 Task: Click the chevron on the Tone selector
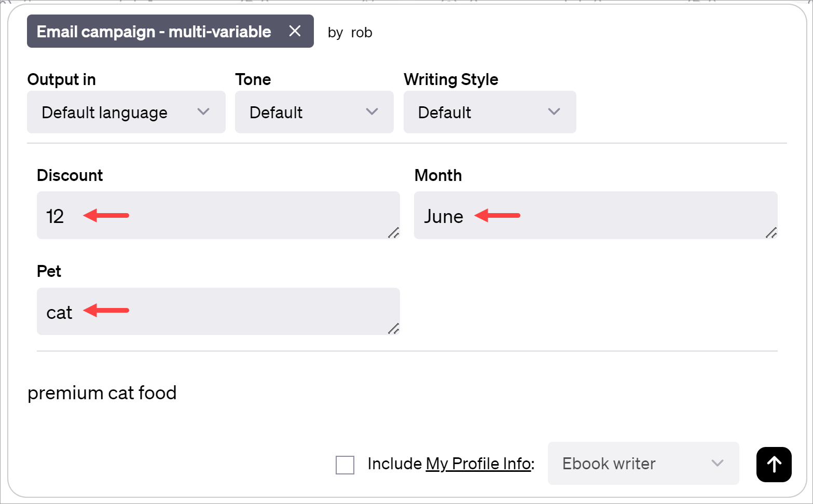coord(371,112)
